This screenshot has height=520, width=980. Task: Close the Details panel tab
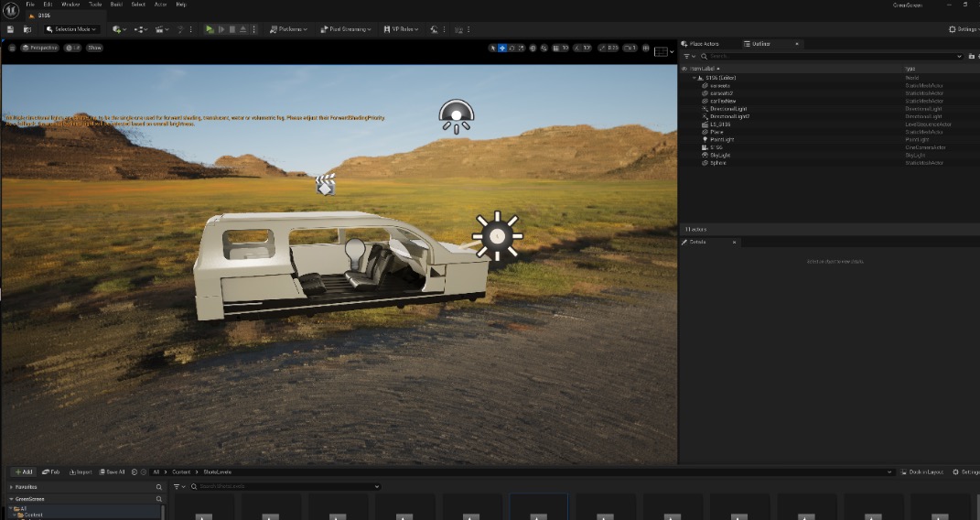coord(734,242)
